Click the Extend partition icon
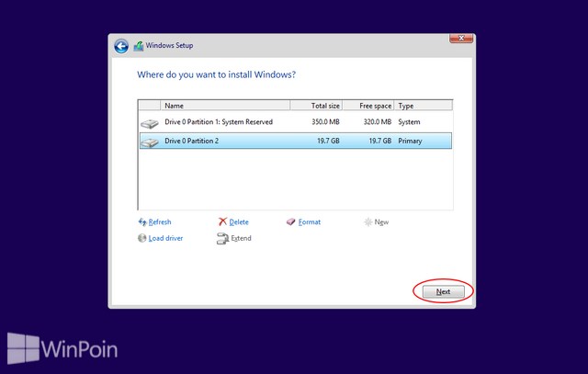 (x=222, y=238)
